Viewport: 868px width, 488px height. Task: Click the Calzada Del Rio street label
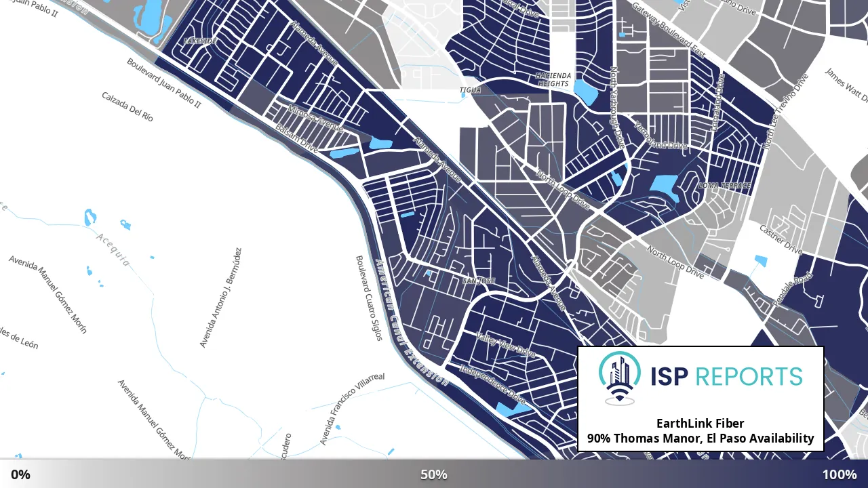(127, 106)
